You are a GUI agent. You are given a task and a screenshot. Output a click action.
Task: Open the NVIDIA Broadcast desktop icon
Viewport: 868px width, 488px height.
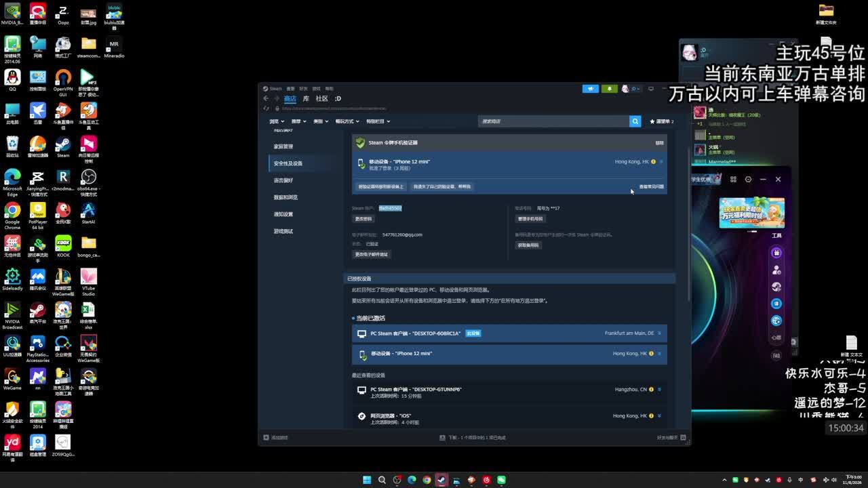pos(12,316)
